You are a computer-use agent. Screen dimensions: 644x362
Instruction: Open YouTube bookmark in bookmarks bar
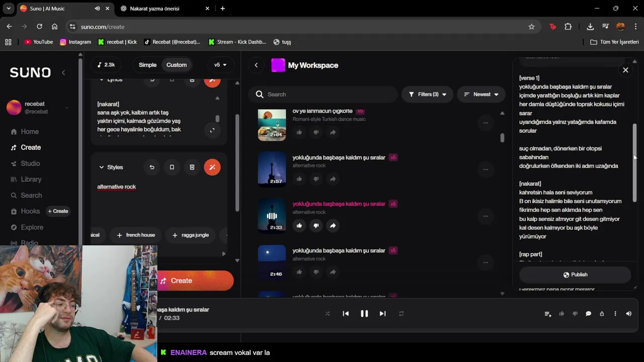point(39,42)
